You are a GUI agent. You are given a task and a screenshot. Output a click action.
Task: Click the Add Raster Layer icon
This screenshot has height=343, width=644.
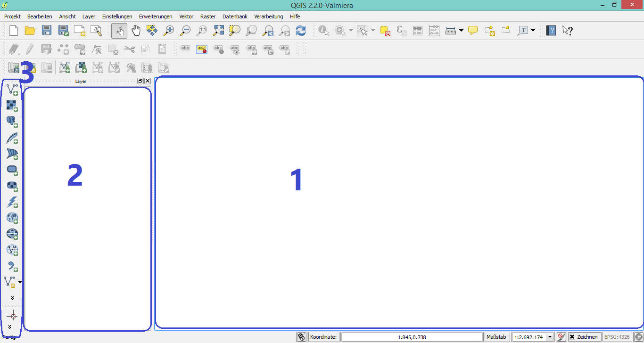tap(12, 106)
